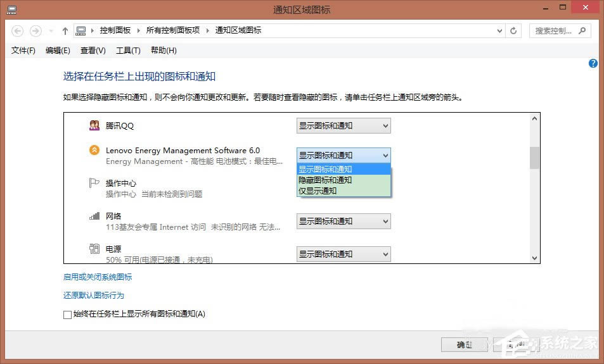The image size is (604, 364).
Task: Click 通知区域图标 in the breadcrumb
Action: (x=238, y=30)
